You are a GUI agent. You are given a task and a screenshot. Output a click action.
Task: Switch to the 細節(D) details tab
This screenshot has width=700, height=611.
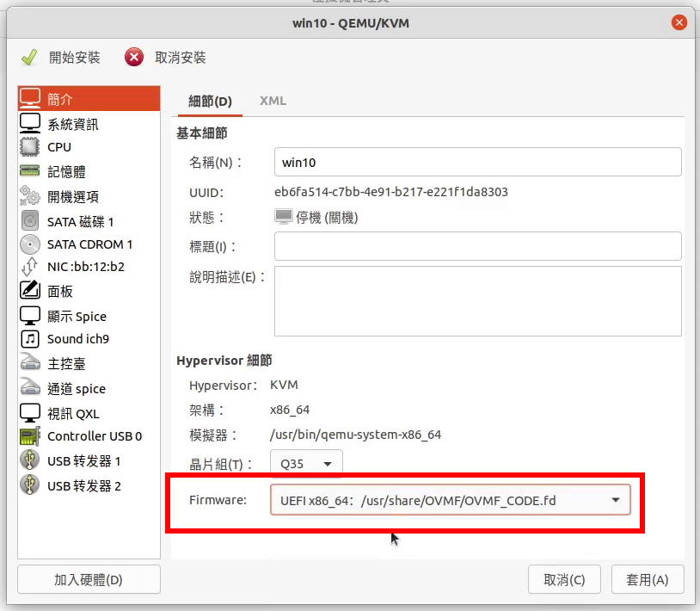pyautogui.click(x=210, y=101)
